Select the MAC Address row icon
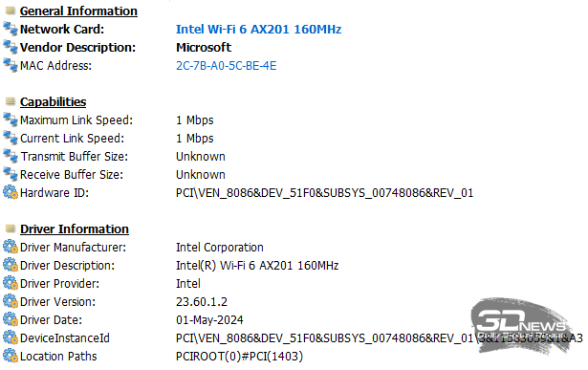588x370 pixels. [11, 65]
